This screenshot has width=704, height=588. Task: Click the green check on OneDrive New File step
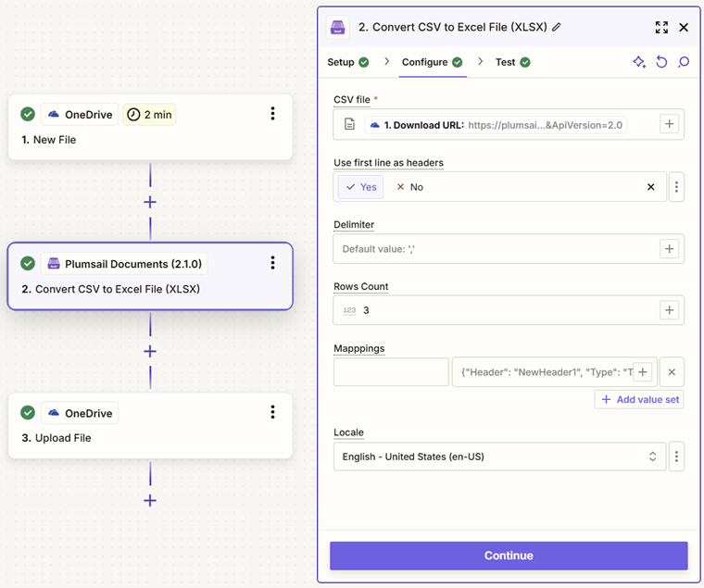pos(28,114)
